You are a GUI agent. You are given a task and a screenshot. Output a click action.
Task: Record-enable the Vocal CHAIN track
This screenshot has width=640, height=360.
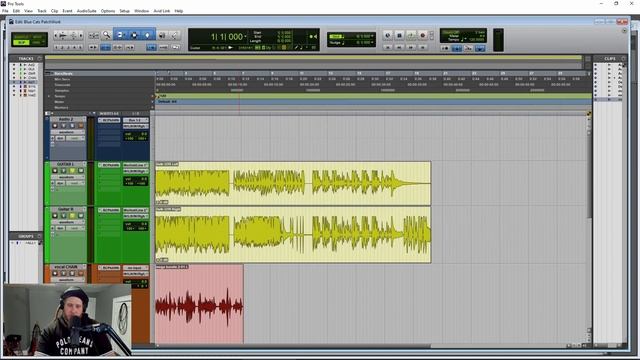click(55, 273)
